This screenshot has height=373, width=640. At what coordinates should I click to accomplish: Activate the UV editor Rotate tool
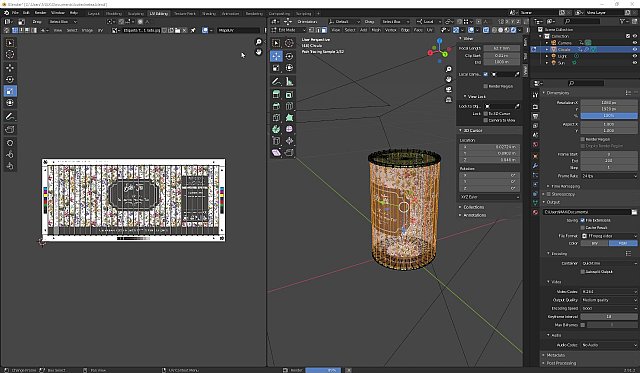[x=10, y=79]
